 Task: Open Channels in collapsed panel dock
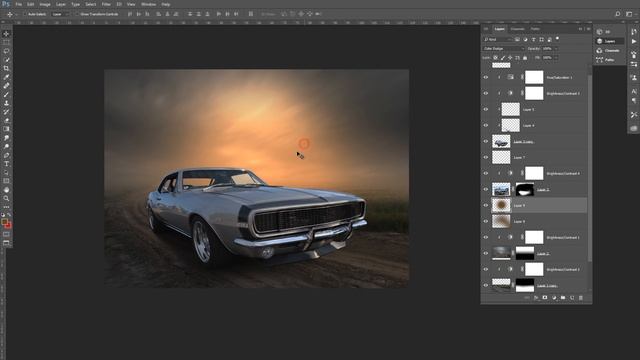coord(609,51)
